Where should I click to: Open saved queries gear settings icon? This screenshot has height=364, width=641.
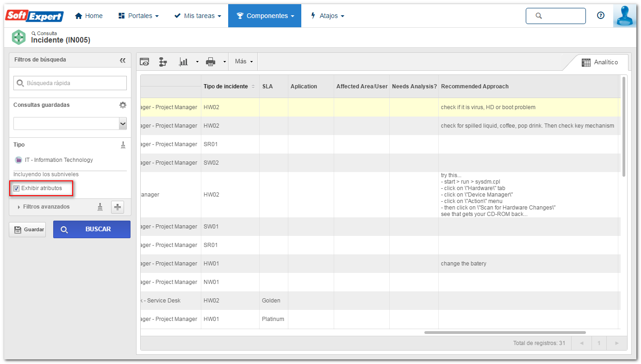123,105
